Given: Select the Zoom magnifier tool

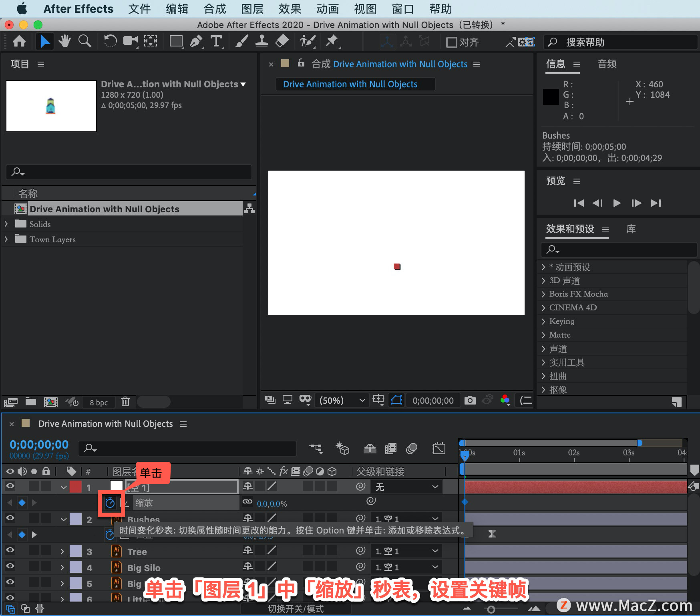Looking at the screenshot, I should [x=84, y=41].
